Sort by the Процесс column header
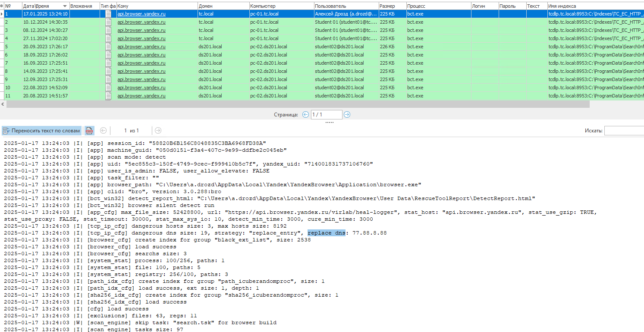Screen dimensions: 644x332 tap(439, 6)
